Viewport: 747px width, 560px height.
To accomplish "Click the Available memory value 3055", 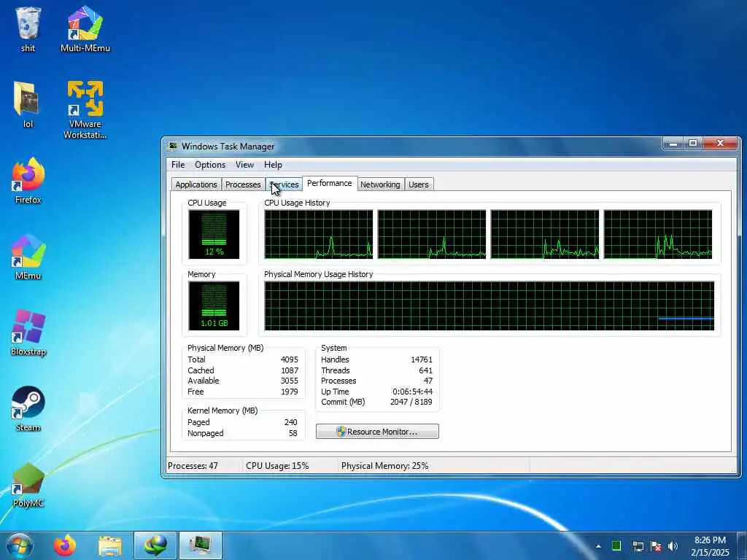I will click(289, 381).
